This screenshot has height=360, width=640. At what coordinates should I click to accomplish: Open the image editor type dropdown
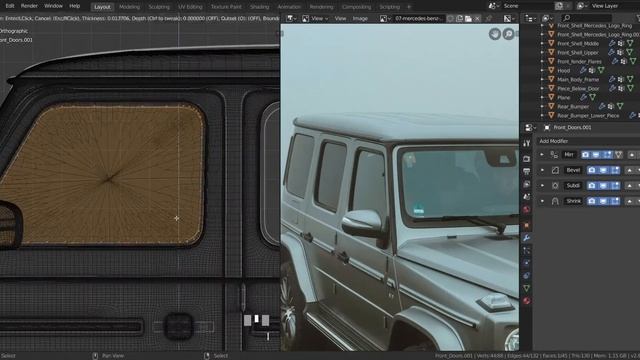coord(291,18)
